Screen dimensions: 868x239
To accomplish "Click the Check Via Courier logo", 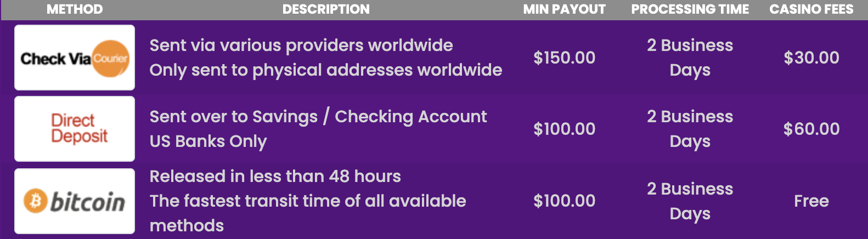I will [75, 58].
